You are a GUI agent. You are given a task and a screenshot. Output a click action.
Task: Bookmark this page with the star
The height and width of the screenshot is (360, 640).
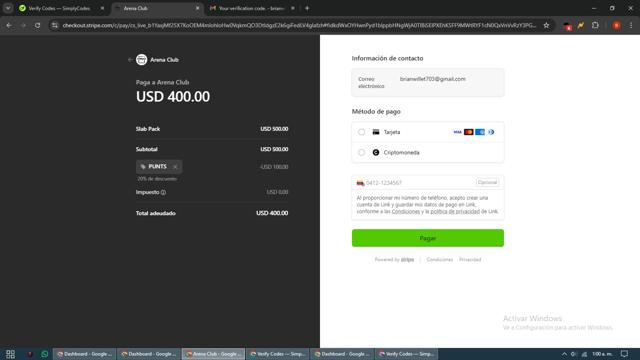click(546, 25)
